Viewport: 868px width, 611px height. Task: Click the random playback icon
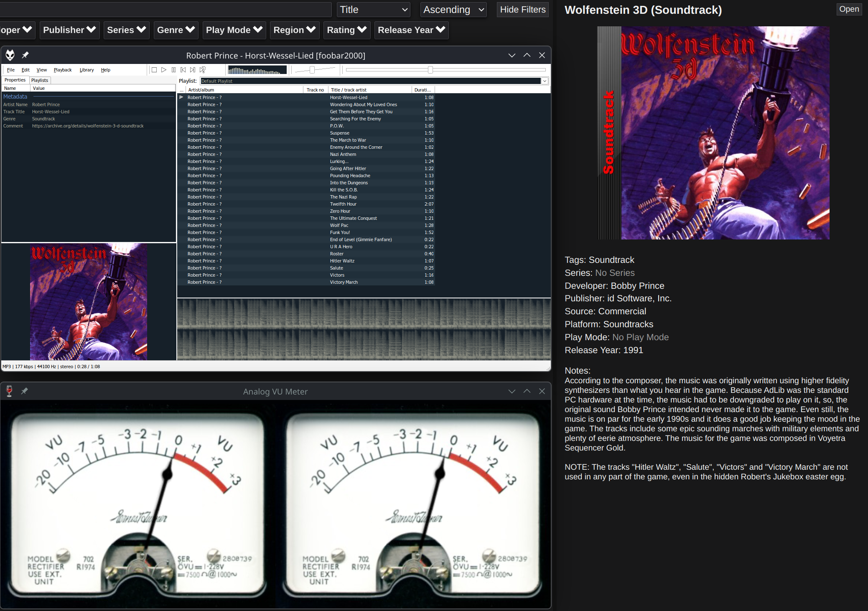[203, 70]
